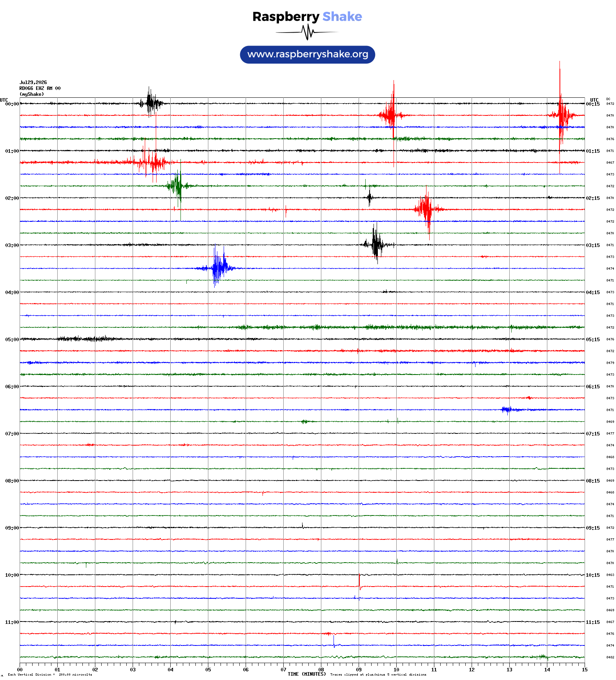Click the station label RD066 EHZ AM 00
Image resolution: width=616 pixels, height=680 pixels.
(40, 88)
